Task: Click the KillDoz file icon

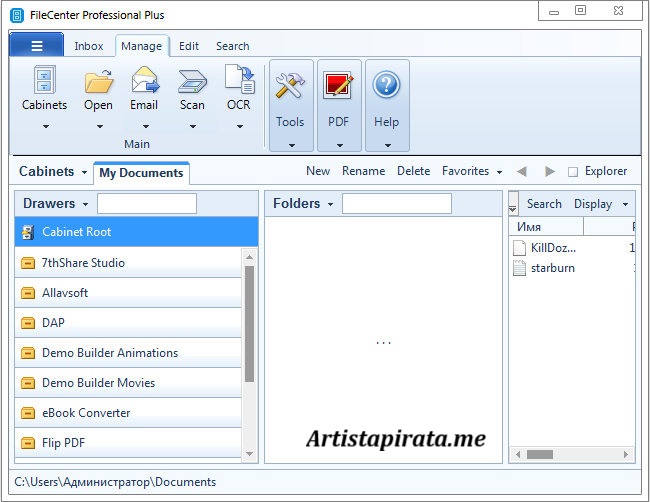Action: 519,248
